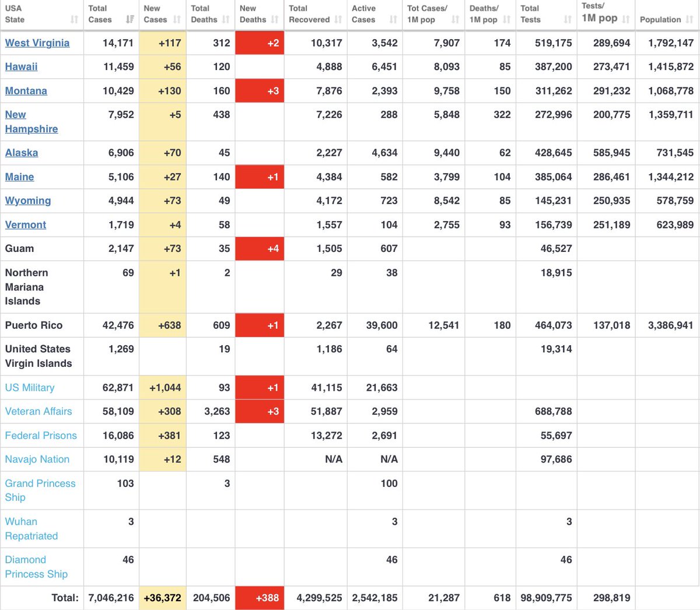Click the total cases sum 7,046,216
The height and width of the screenshot is (610, 700).
coord(111,598)
